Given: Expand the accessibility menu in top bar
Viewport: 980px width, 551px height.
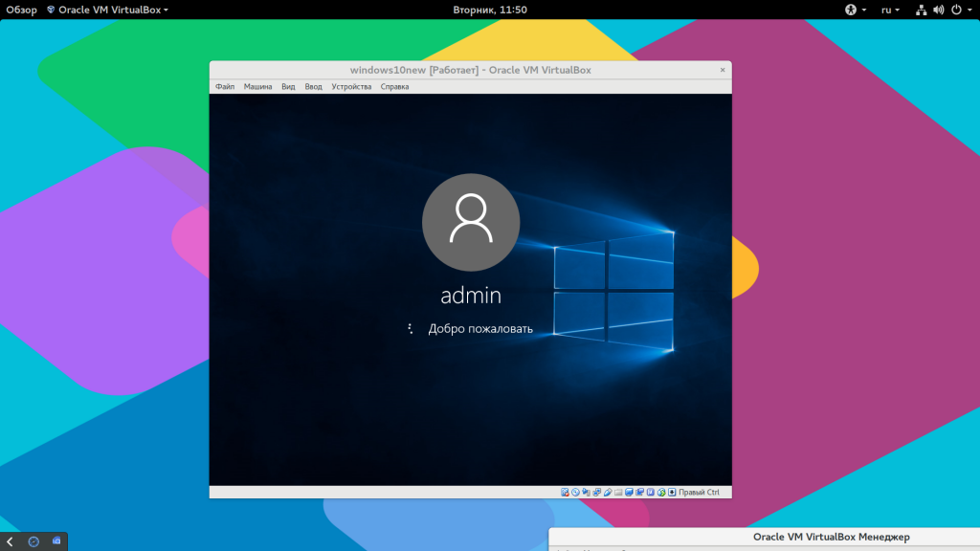Looking at the screenshot, I should click(855, 10).
